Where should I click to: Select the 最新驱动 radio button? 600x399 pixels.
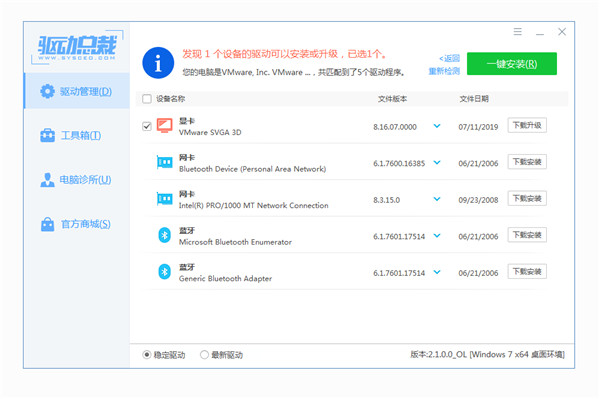204,355
